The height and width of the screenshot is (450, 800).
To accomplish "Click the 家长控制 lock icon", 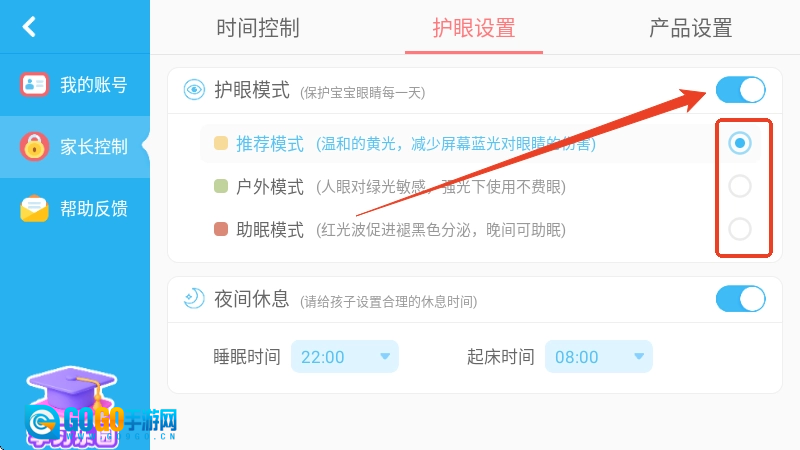I will pos(35,147).
